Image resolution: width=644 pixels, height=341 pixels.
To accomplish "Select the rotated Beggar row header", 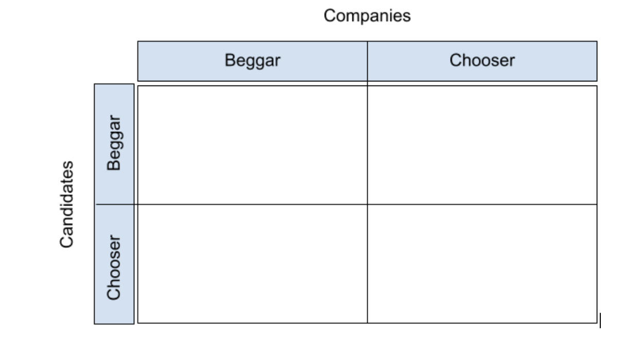I will click(x=114, y=144).
